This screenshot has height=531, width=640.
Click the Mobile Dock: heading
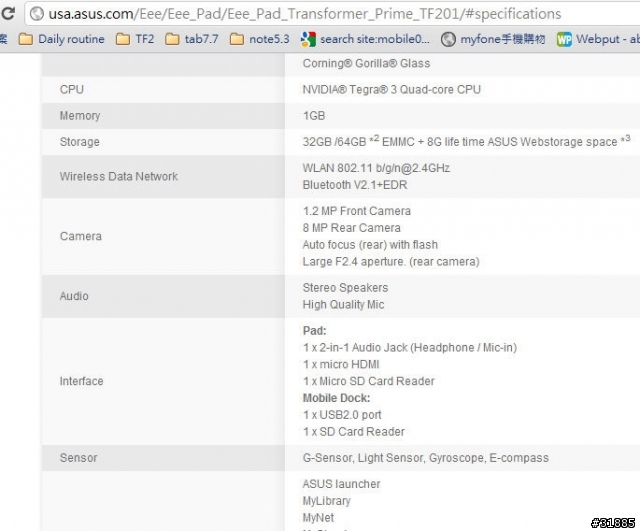click(x=336, y=398)
